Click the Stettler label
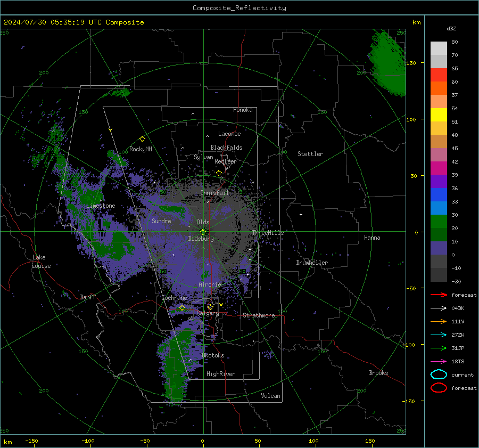479x448 pixels. pos(310,154)
